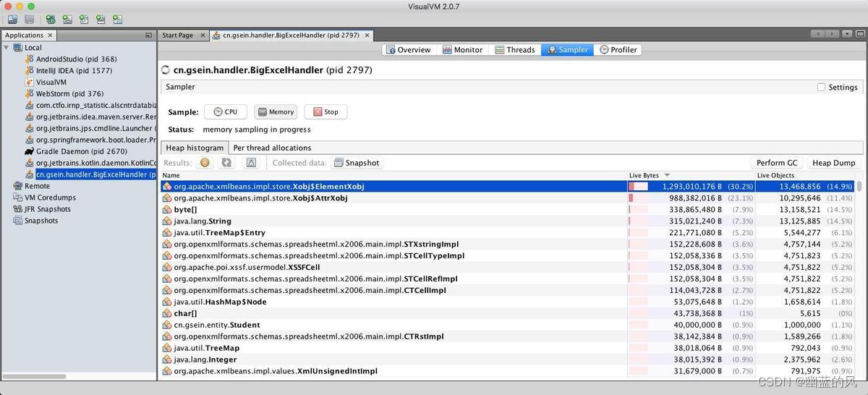Pause live results with the orange pause icon
Viewport: 868px width, 395px height.
(x=205, y=163)
